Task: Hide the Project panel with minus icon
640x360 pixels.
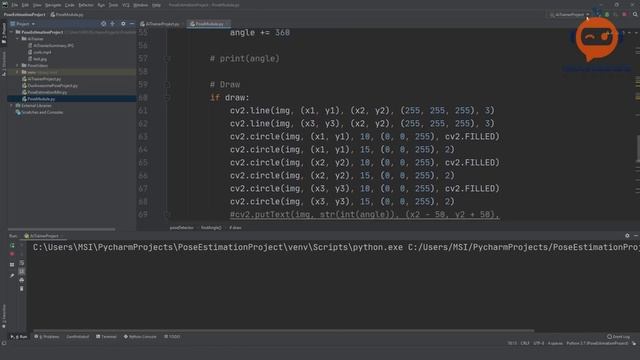Action: pyautogui.click(x=132, y=24)
